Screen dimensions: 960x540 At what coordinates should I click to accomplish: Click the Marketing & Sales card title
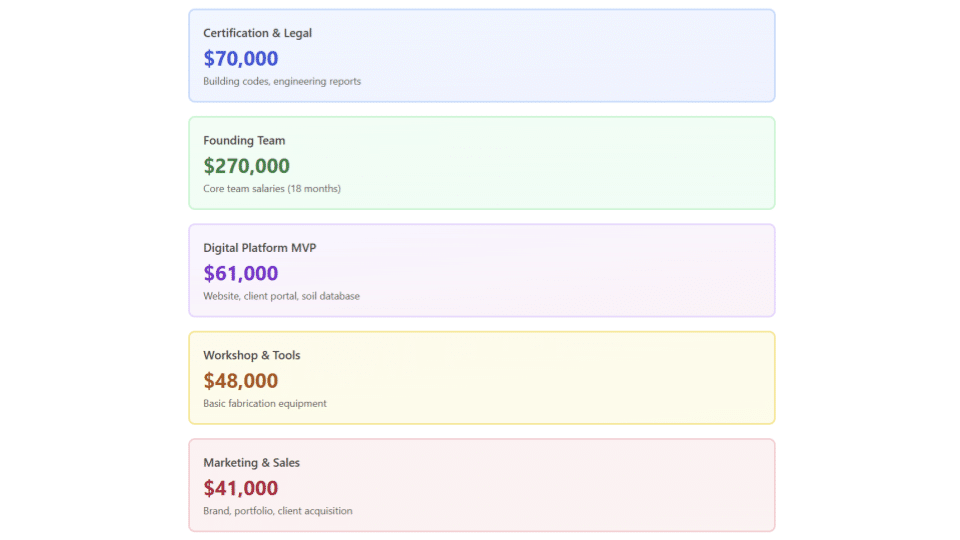[251, 463]
